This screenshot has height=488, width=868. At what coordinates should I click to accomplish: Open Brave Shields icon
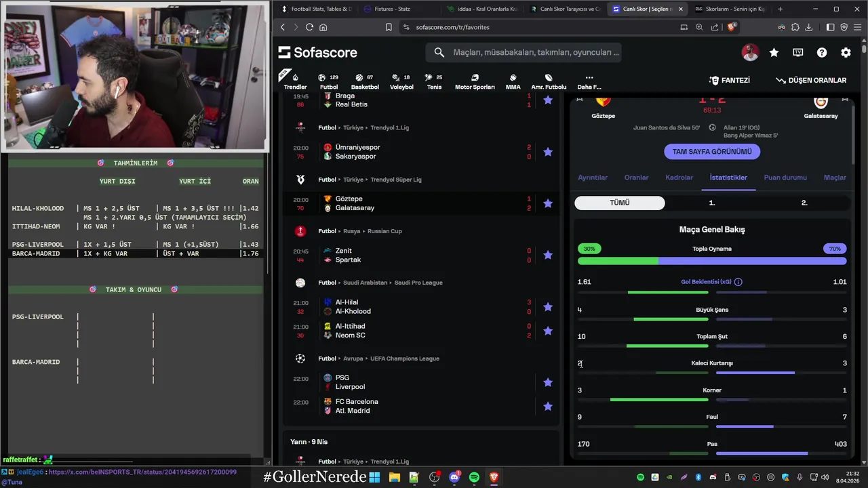(732, 27)
